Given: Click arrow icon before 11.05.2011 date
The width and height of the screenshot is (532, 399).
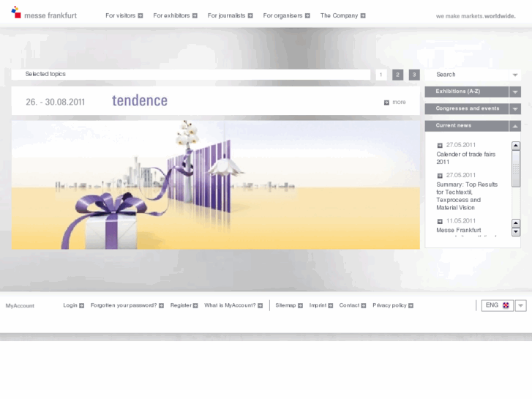Looking at the screenshot, I should click(x=440, y=221).
